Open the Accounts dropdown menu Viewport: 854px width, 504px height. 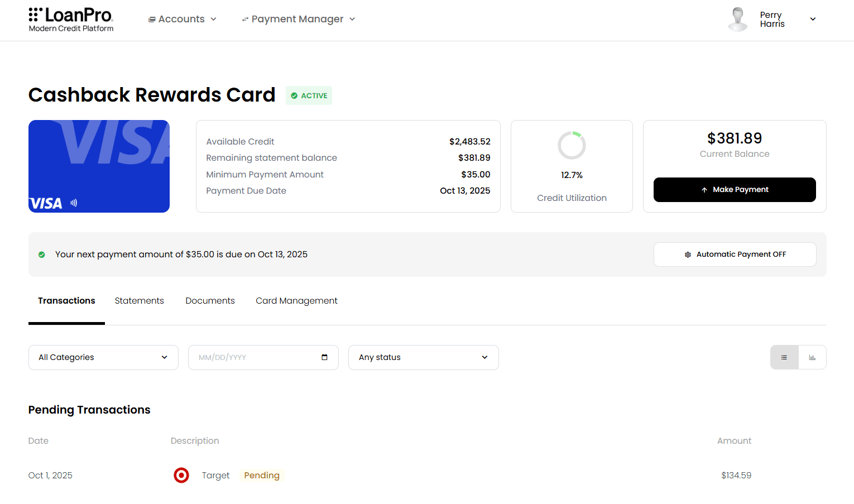click(x=182, y=19)
